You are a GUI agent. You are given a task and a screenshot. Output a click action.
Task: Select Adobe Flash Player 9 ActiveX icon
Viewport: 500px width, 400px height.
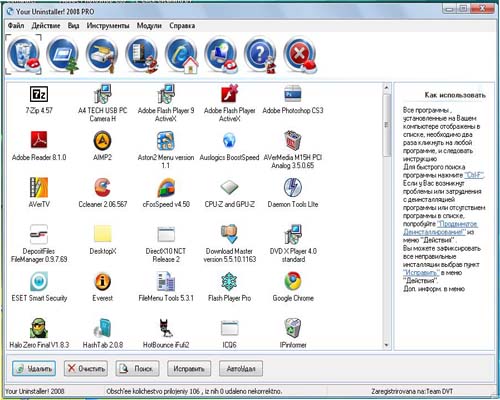166,94
